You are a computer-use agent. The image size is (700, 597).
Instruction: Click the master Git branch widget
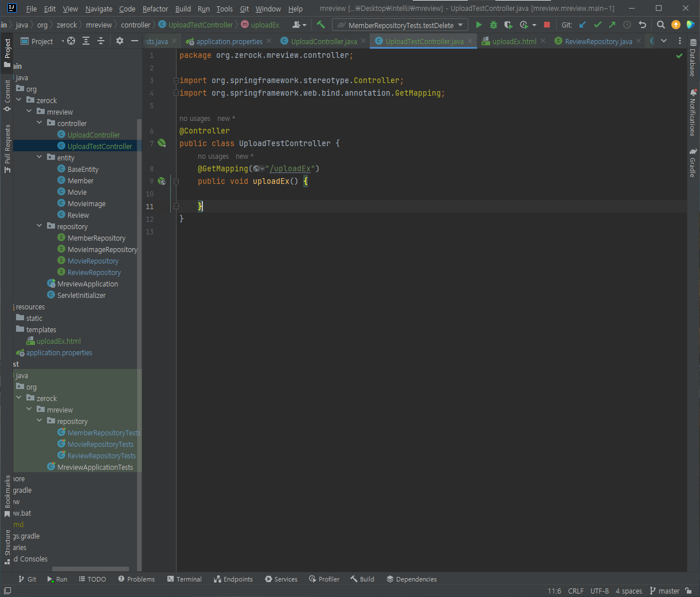tap(664, 591)
